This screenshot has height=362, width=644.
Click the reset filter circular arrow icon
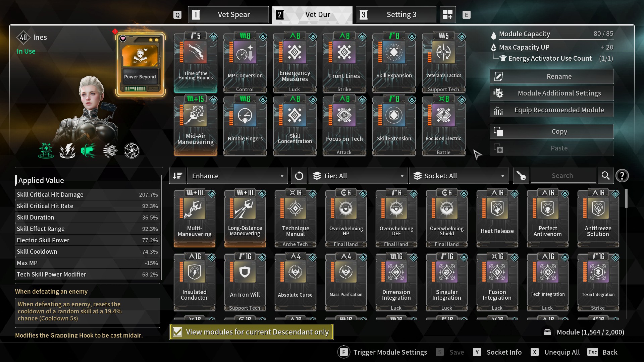(299, 176)
